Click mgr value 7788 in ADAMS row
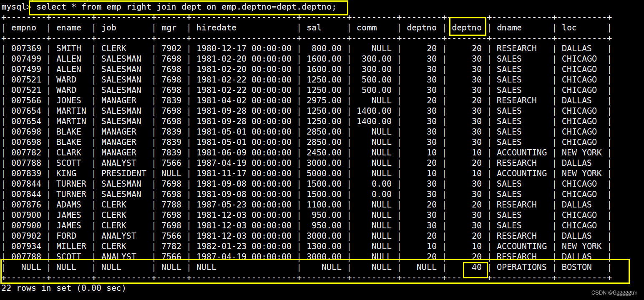644x300 pixels. pos(171,205)
